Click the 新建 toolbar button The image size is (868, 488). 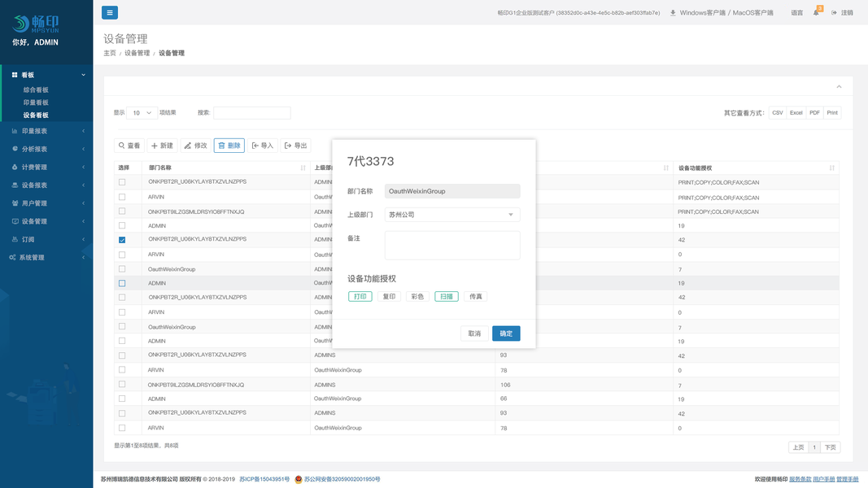pyautogui.click(x=162, y=146)
